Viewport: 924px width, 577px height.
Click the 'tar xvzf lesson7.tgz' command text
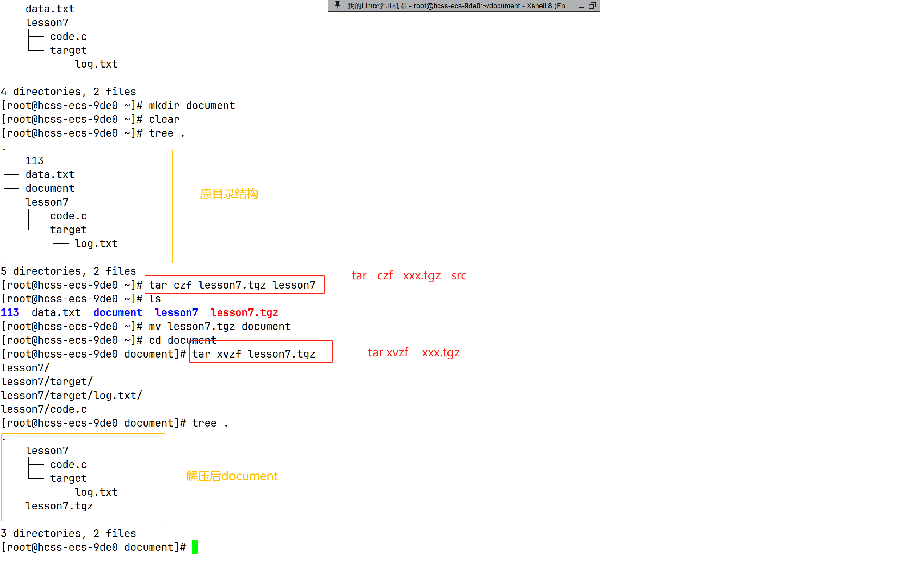[x=254, y=354]
